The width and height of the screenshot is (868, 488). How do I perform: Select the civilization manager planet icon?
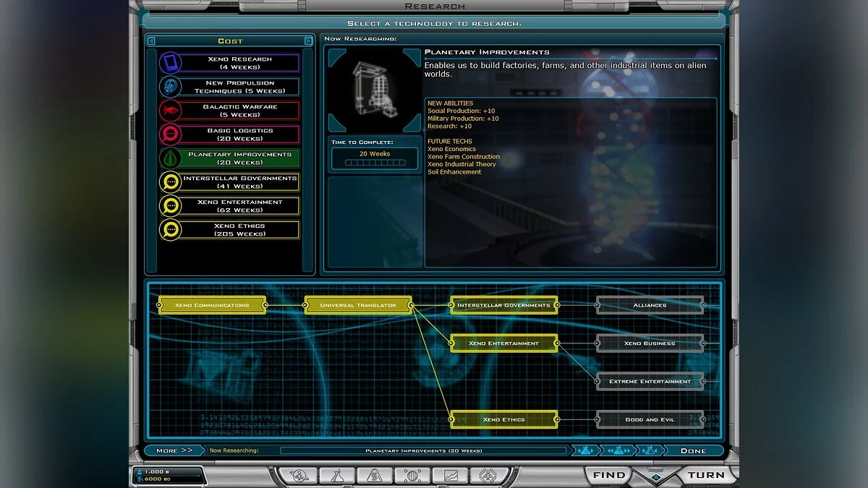click(x=299, y=475)
